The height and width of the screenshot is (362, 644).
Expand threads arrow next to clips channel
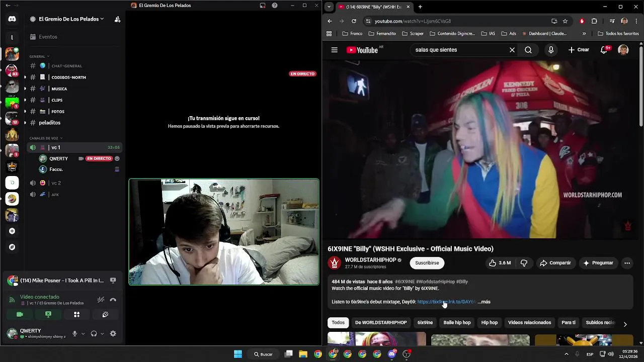pos(25,100)
